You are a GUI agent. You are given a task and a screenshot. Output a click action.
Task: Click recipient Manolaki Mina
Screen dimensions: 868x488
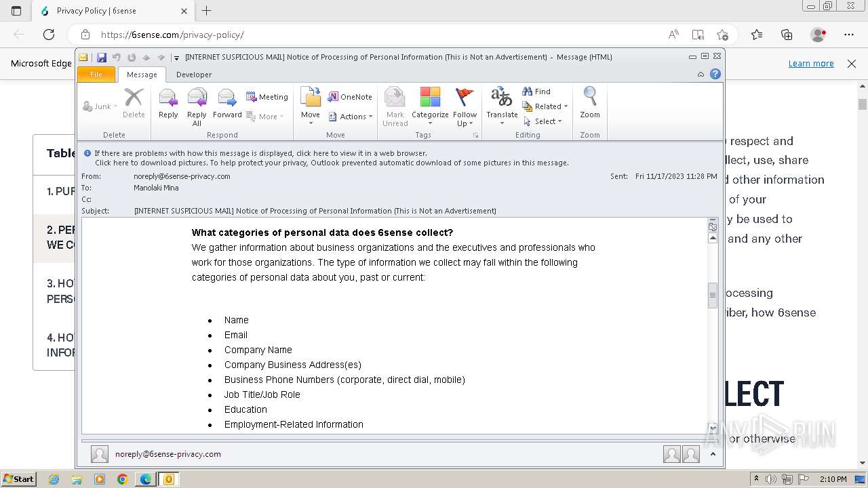click(156, 188)
